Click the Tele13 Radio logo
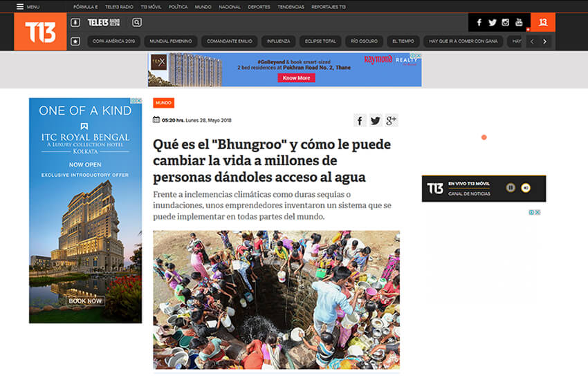The height and width of the screenshot is (380, 588). (x=104, y=23)
